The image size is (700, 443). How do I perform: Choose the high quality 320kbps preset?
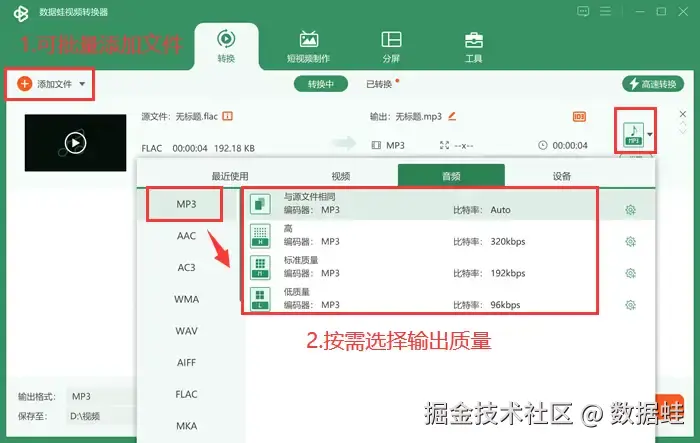point(449,236)
